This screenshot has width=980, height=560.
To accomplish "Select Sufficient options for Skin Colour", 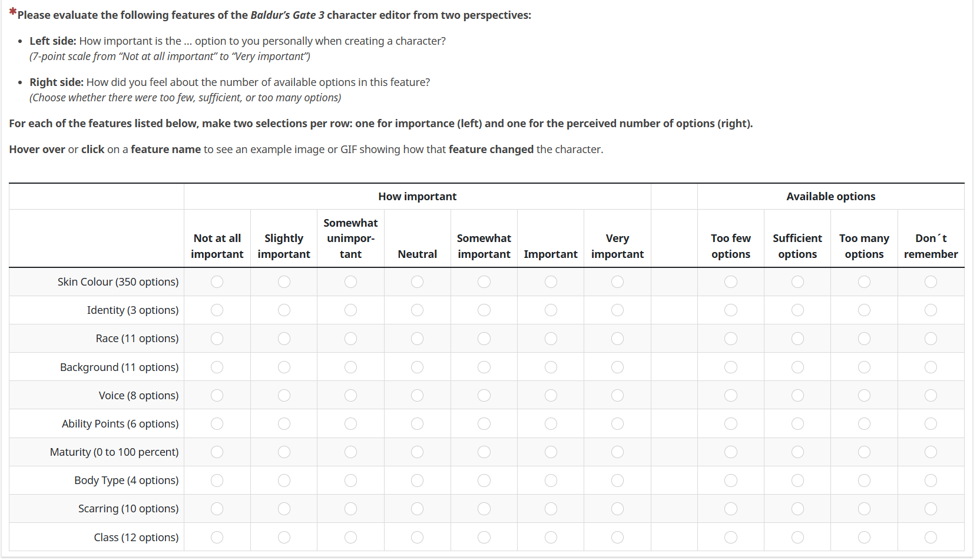I will tap(797, 282).
